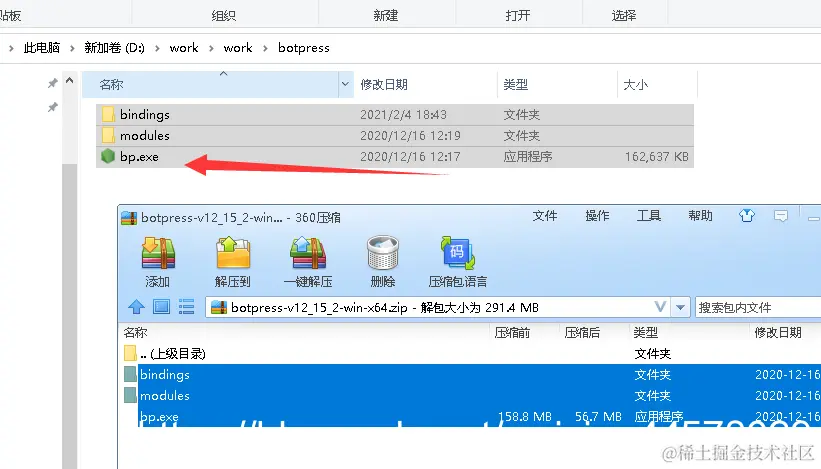Image resolution: width=821 pixels, height=469 pixels.
Task: Click 162,637 KB size value
Action: coord(657,157)
